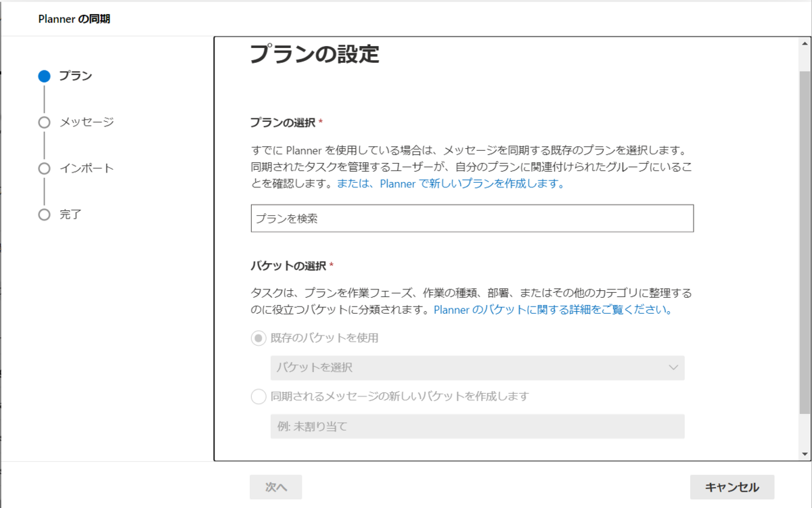Click the プランを検索 search field
This screenshot has width=812, height=508.
point(472,218)
